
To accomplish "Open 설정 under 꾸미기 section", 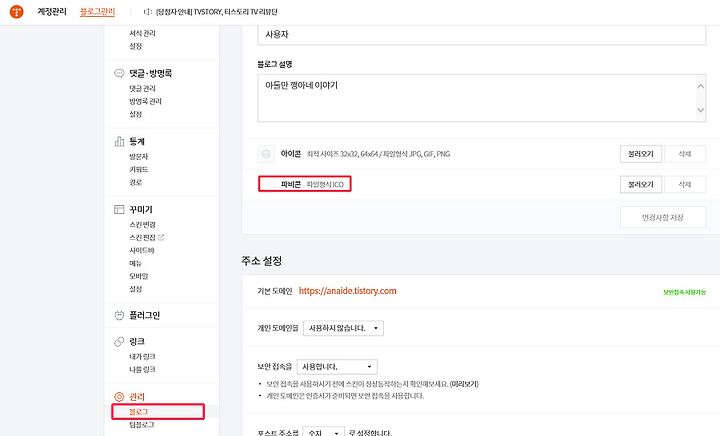I will (135, 289).
